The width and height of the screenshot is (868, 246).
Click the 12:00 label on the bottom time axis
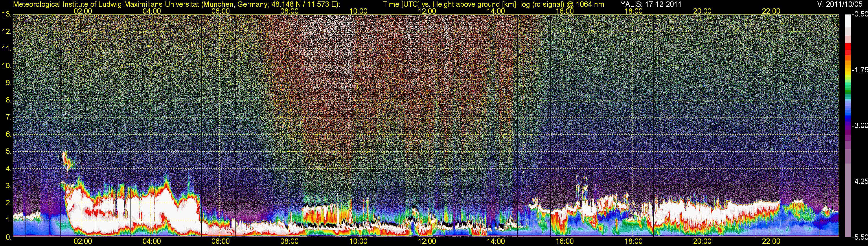pyautogui.click(x=427, y=242)
